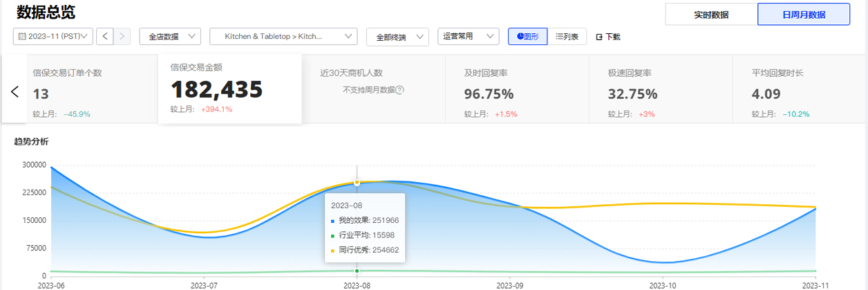The image size is (868, 290).
Task: Click help question mark beside 不支持周月数据
Action: [399, 89]
